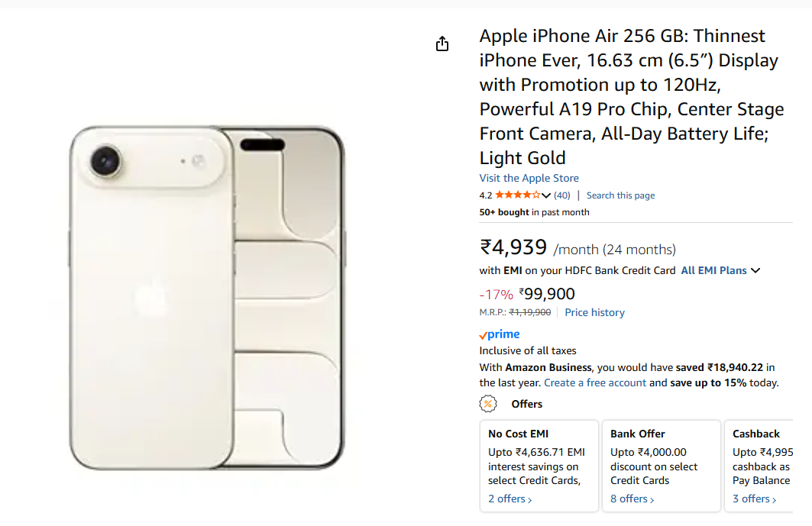The height and width of the screenshot is (526, 812).
Task: Open 8 offers under Bank Offer
Action: [632, 499]
